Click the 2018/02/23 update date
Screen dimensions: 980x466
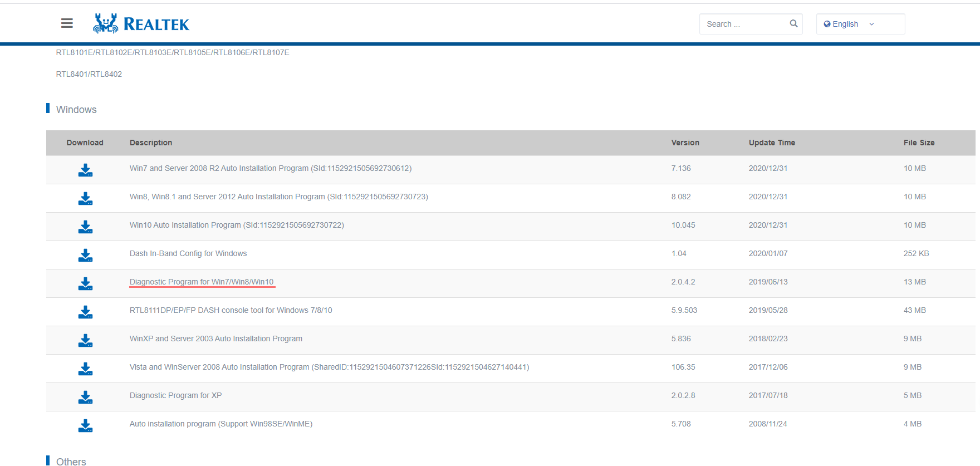click(x=768, y=339)
